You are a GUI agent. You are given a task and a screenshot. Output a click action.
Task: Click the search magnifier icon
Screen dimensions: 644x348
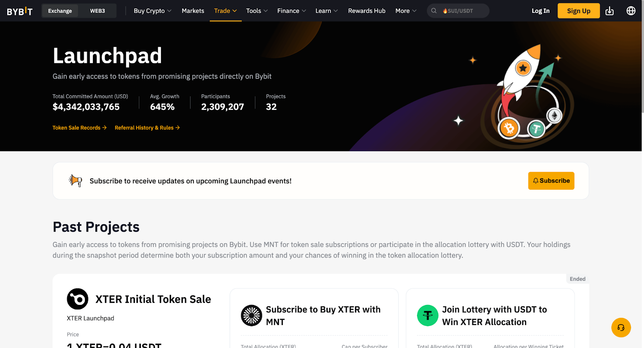(434, 11)
